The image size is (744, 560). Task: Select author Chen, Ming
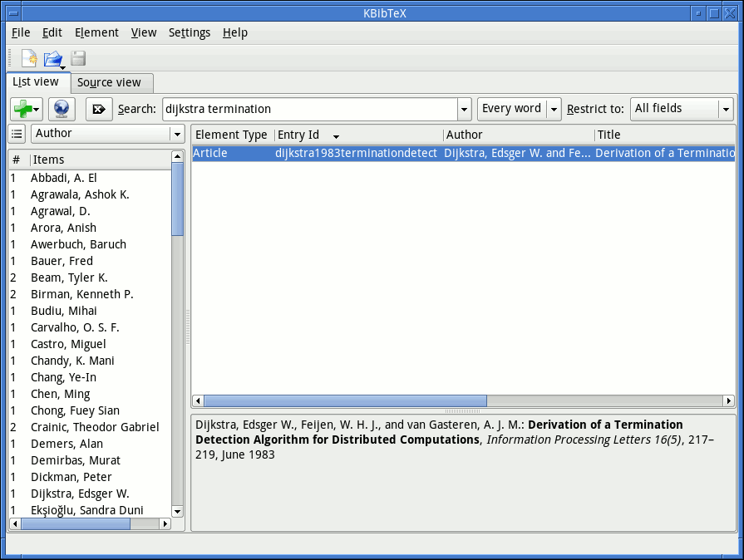click(90, 394)
